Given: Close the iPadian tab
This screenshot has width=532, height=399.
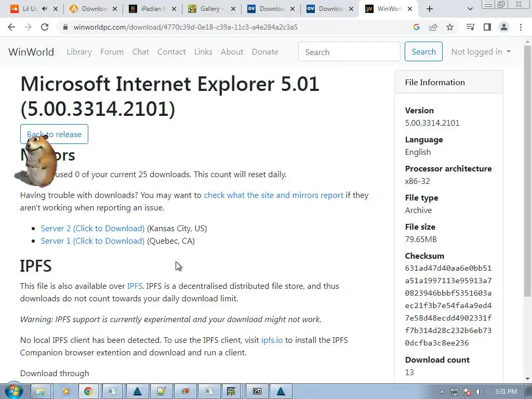Looking at the screenshot, I should tap(174, 9).
